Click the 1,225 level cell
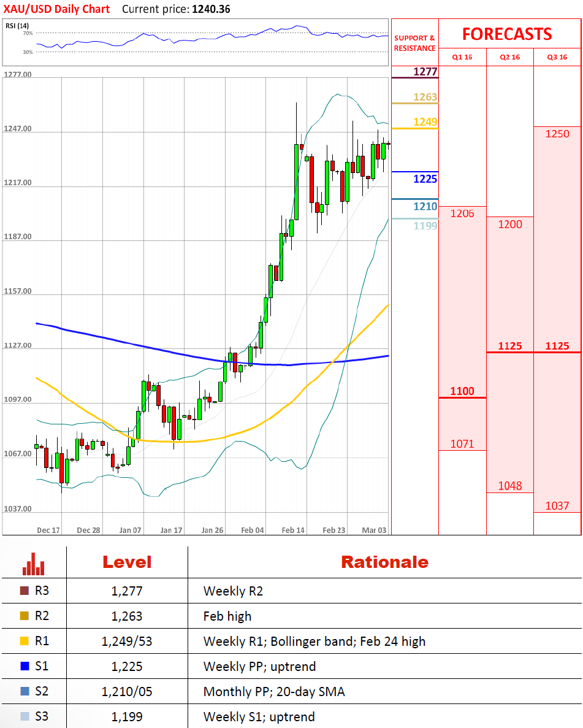This screenshot has height=728, width=583. click(x=127, y=666)
